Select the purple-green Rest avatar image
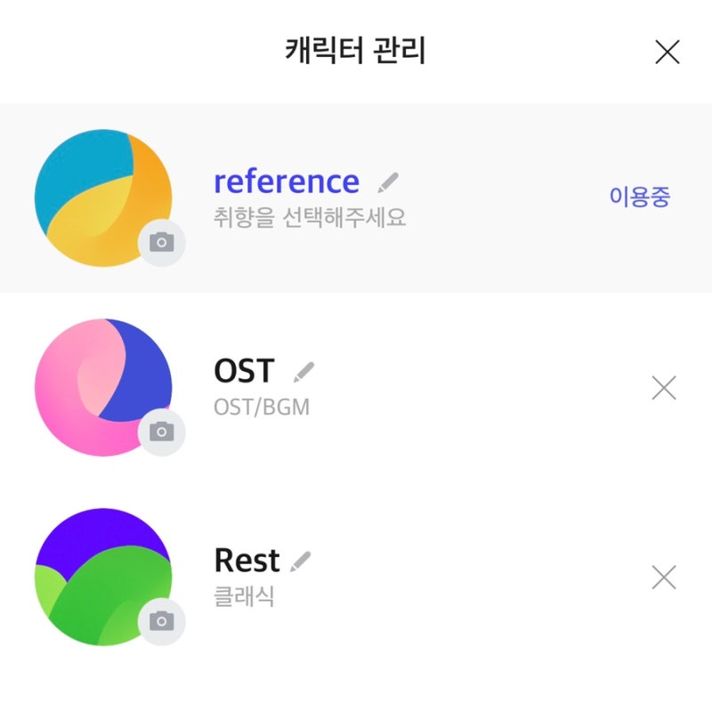Screen dimensions: 712x728 click(103, 577)
